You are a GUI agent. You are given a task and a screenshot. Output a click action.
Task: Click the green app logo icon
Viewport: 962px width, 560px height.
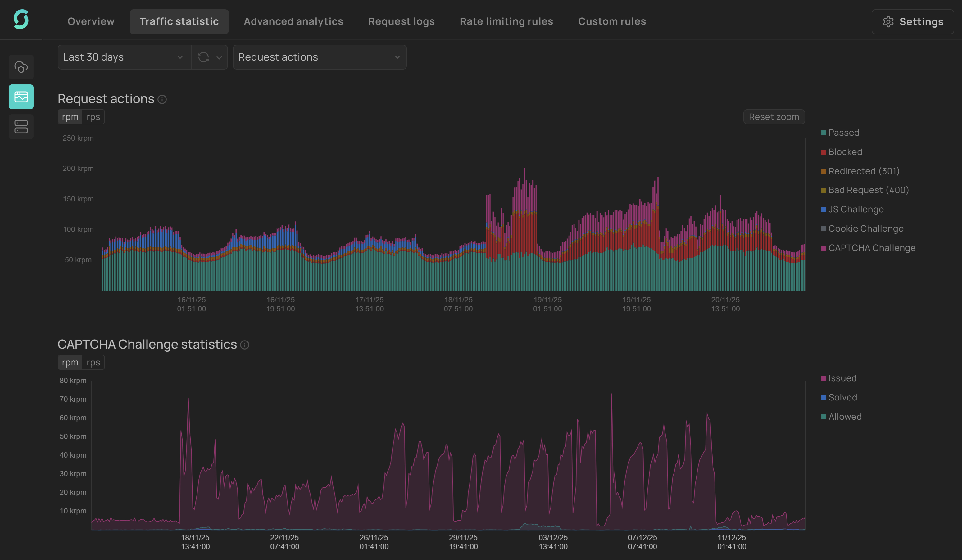pyautogui.click(x=21, y=20)
